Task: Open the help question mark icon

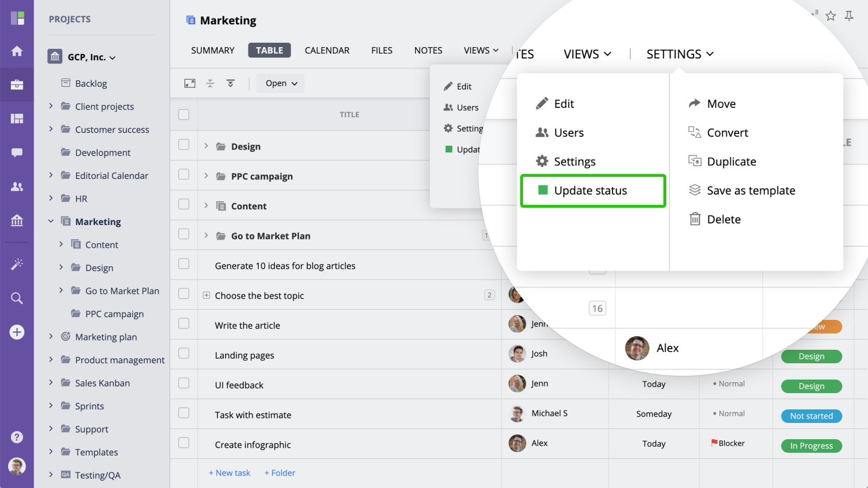Action: (x=17, y=437)
